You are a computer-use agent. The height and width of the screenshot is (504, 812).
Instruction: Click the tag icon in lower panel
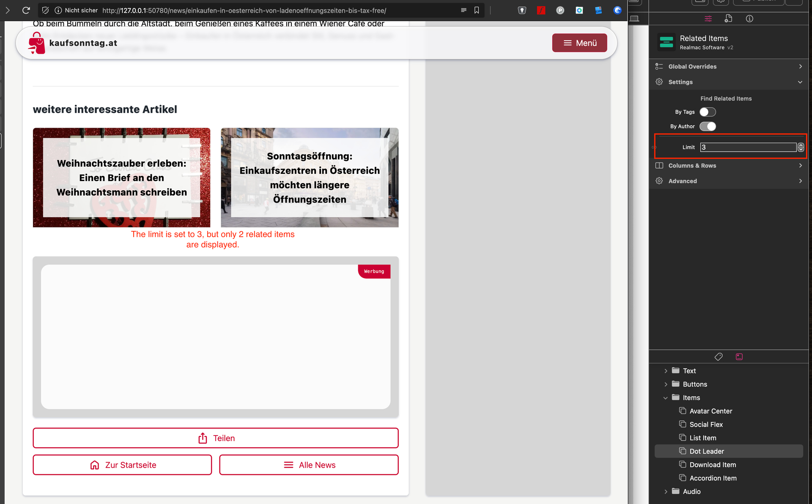[x=719, y=357]
